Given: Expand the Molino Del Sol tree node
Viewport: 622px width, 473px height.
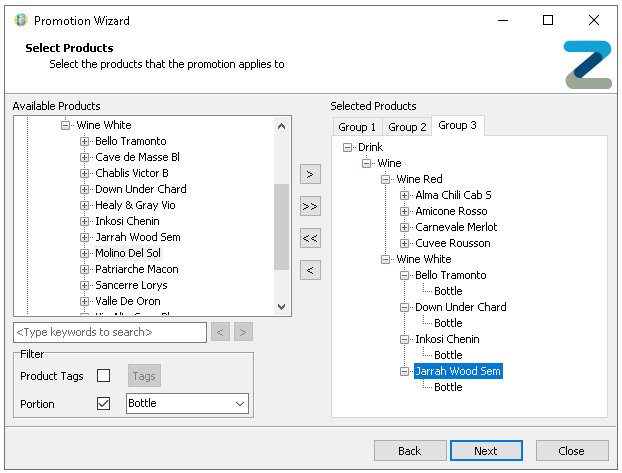Looking at the screenshot, I should click(85, 253).
